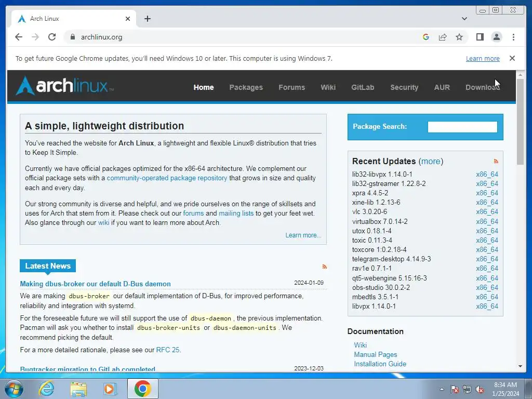Viewport: 532px width, 399px height.
Task: Go to the Forums nav item
Action: pos(292,87)
